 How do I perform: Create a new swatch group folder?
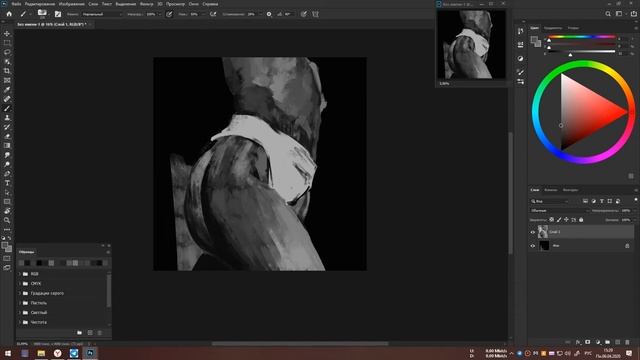pos(79,333)
